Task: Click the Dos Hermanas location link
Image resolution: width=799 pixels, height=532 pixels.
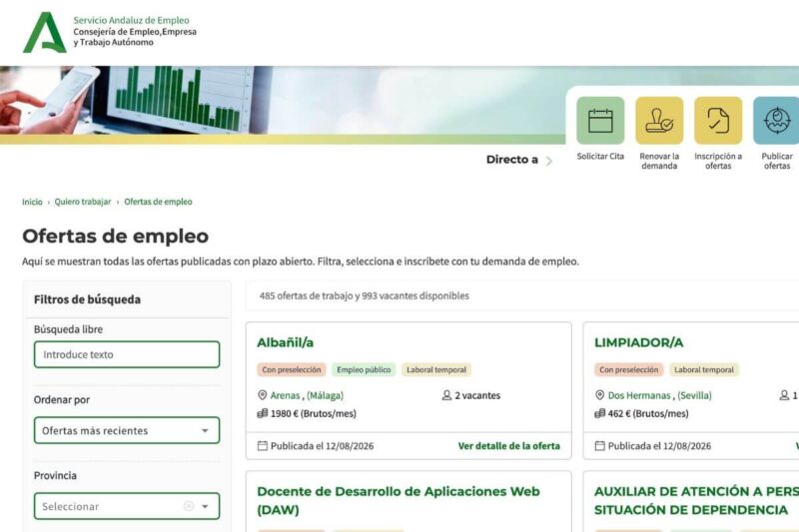Action: tap(639, 395)
